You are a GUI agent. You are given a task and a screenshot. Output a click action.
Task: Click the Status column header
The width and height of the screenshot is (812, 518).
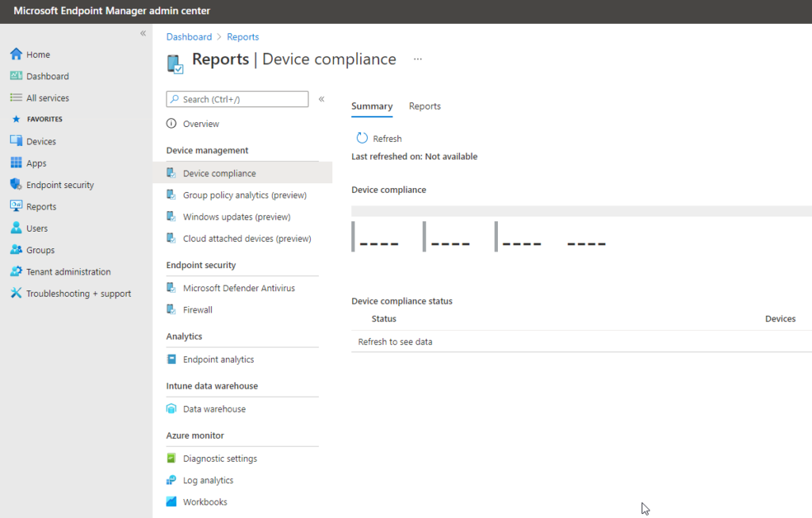coord(384,319)
